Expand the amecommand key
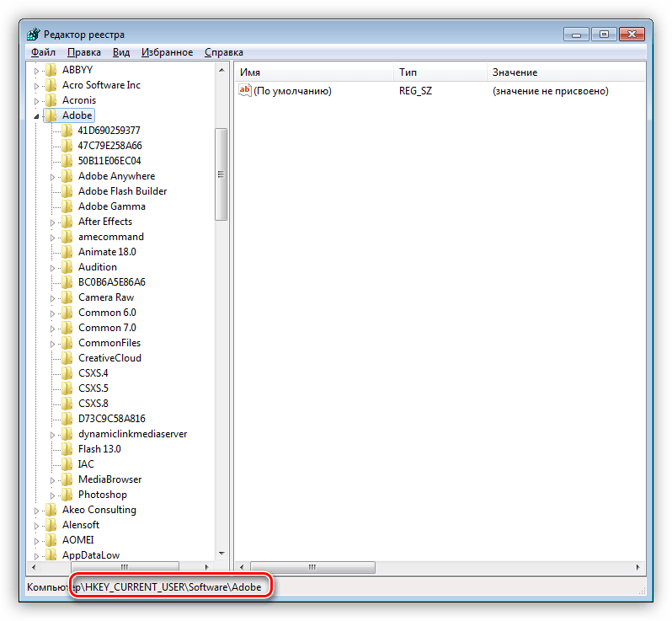672x621 pixels. [52, 238]
